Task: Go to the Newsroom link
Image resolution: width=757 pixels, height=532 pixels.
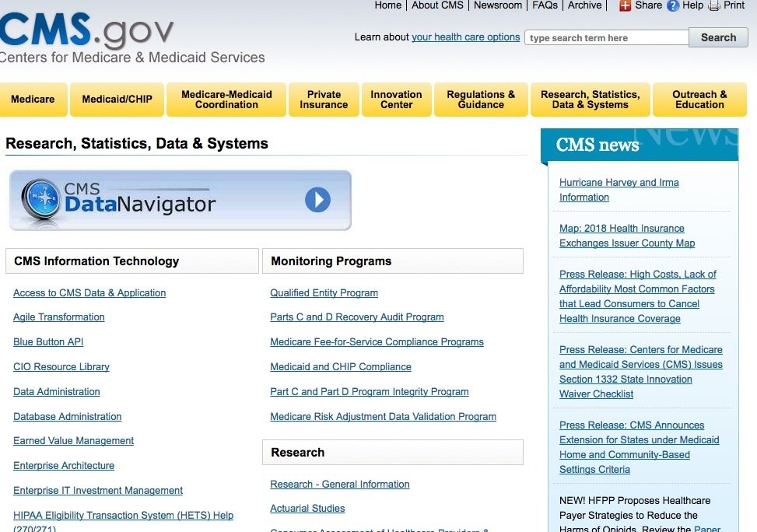Action: [x=498, y=5]
